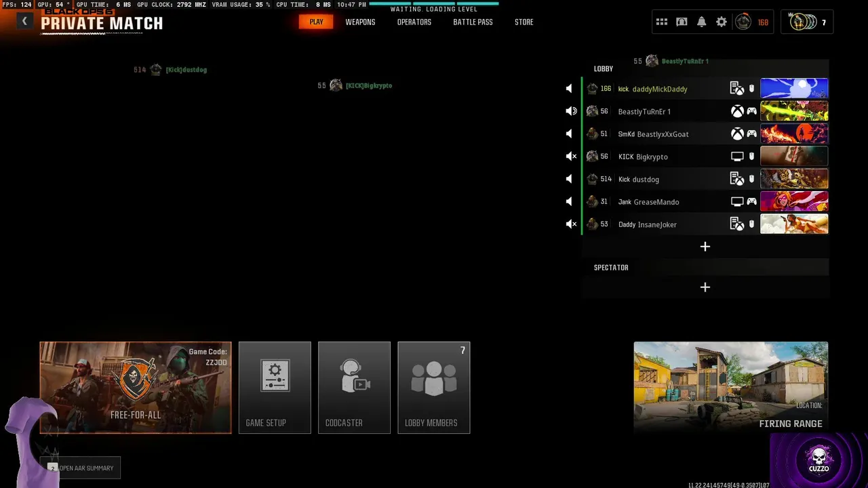Click the rank emblem beside level 514
The width and height of the screenshot is (868, 488).
point(592,179)
